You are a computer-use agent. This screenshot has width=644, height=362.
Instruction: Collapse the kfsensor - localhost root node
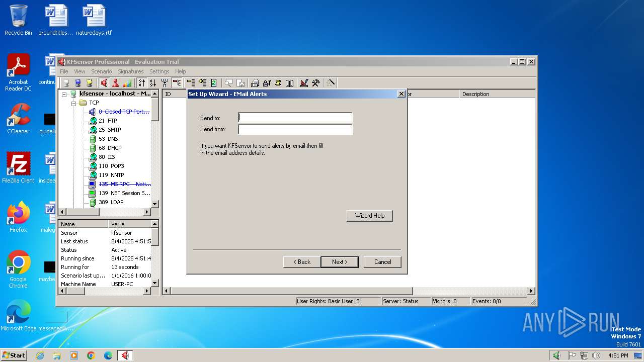click(64, 94)
